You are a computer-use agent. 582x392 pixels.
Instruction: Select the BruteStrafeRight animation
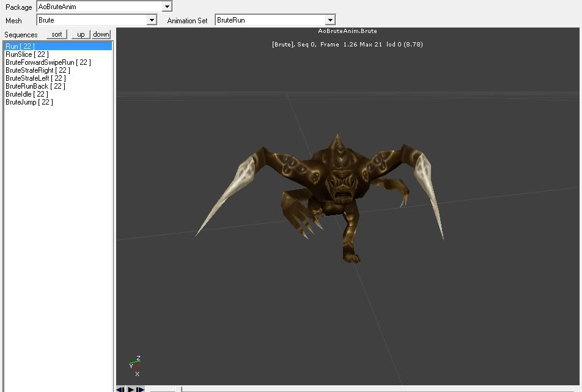37,70
